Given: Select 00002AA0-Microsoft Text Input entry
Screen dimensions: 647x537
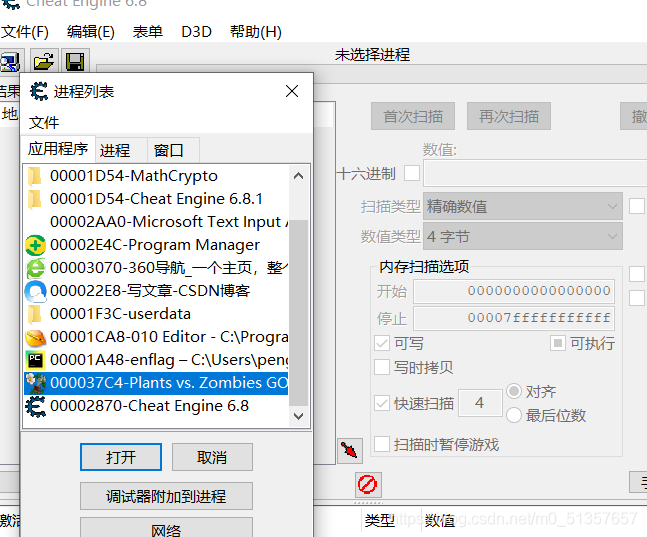Looking at the screenshot, I should pos(156,222).
